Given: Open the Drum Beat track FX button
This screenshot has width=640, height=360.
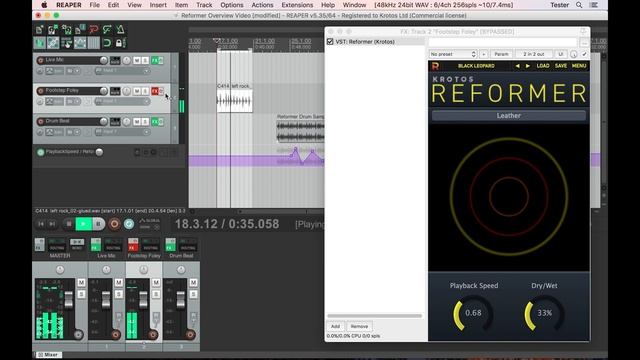Looking at the screenshot, I should click(155, 122).
